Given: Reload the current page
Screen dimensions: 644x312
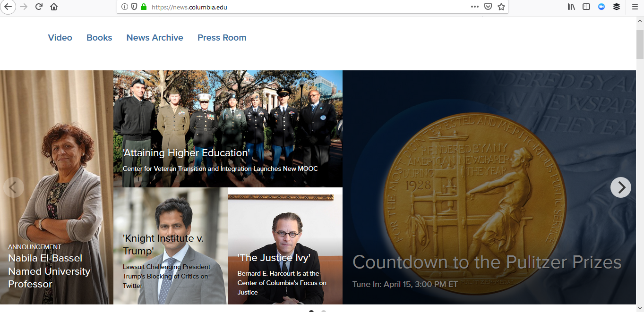Looking at the screenshot, I should coord(39,7).
